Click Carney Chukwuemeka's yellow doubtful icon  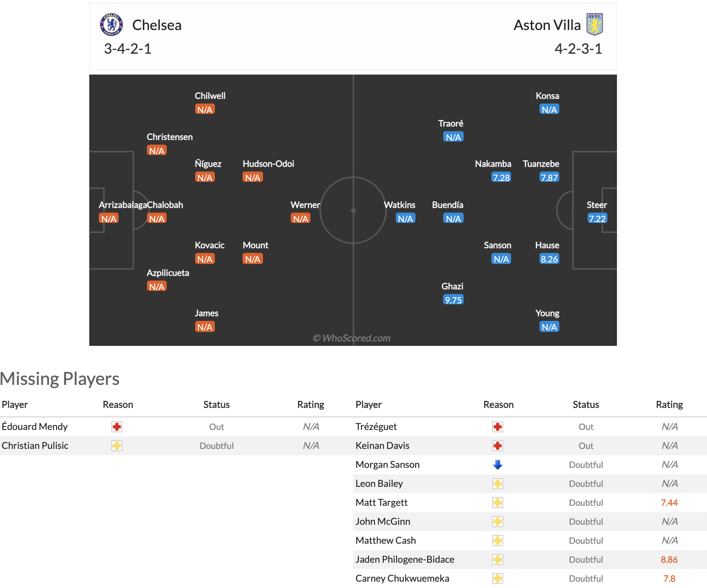498,579
